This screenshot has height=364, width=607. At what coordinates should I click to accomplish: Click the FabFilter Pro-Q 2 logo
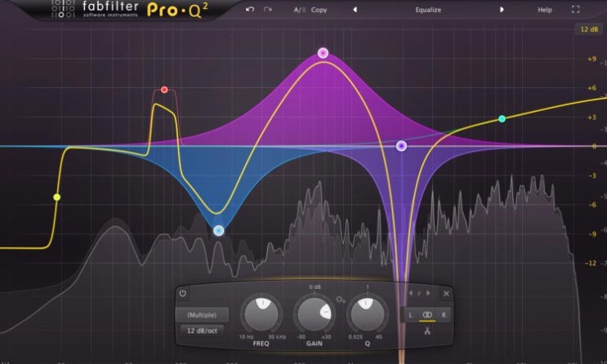[130, 10]
